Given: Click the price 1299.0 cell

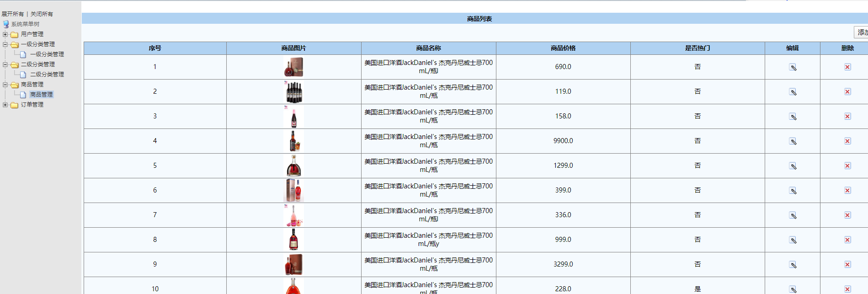Looking at the screenshot, I should click(x=563, y=166).
